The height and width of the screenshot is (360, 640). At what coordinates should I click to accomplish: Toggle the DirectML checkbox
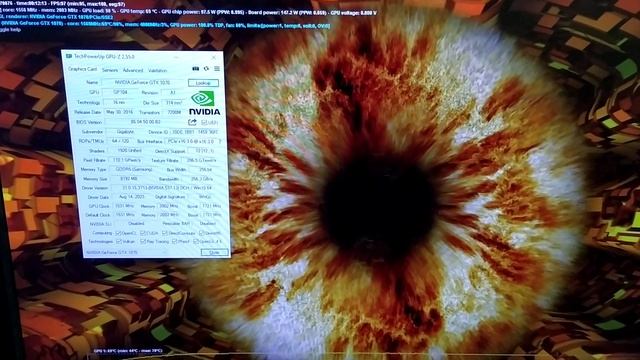[x=201, y=233]
